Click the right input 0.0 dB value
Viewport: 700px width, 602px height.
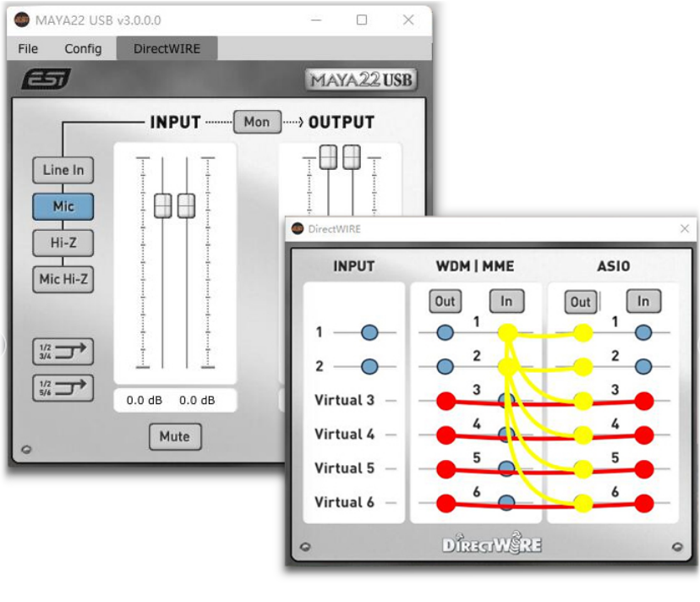tap(197, 400)
